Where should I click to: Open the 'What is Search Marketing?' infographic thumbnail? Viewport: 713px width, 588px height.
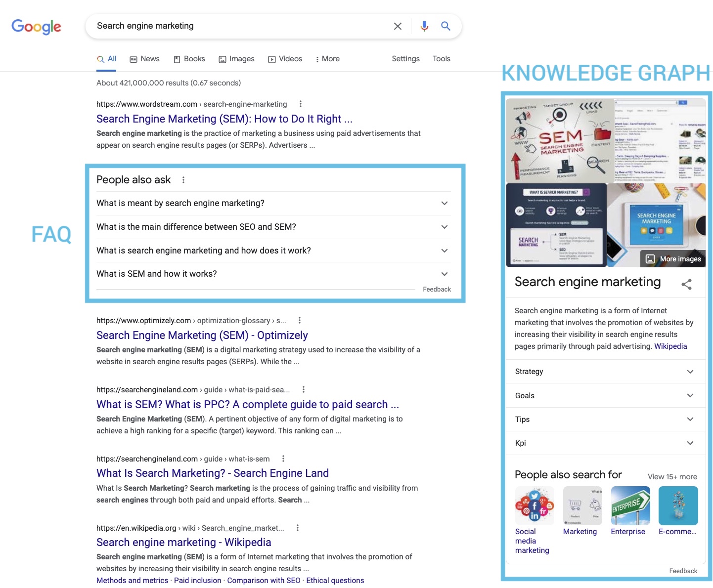556,225
